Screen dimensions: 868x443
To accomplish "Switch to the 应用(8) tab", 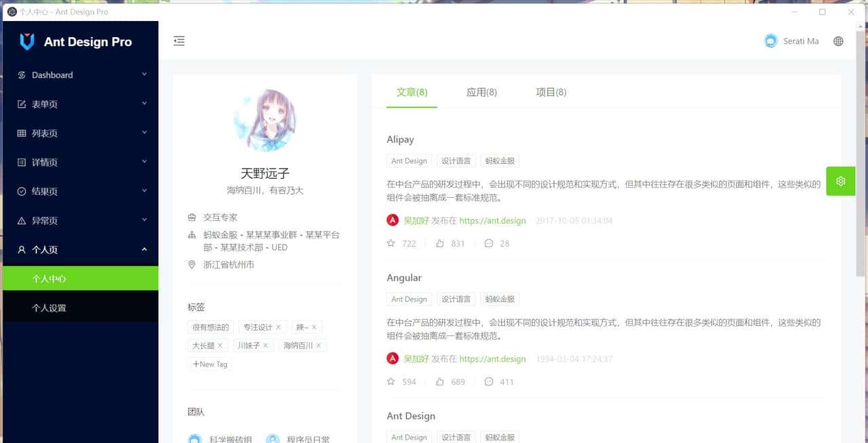I will pyautogui.click(x=481, y=92).
